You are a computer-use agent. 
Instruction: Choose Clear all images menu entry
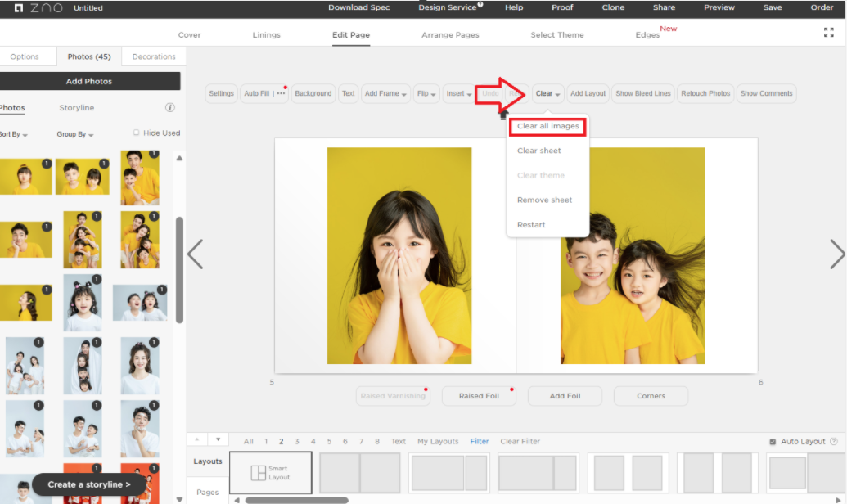[547, 126]
